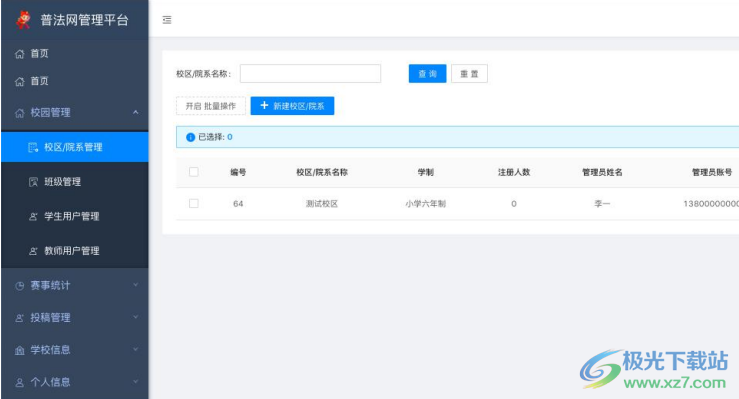The image size is (739, 399).
Task: Expand the 个人信息 menu chevron
Action: pyautogui.click(x=136, y=381)
